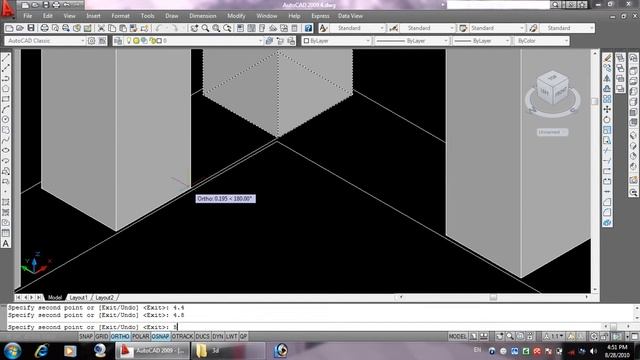Click the Plot printer icon

tap(44, 28)
